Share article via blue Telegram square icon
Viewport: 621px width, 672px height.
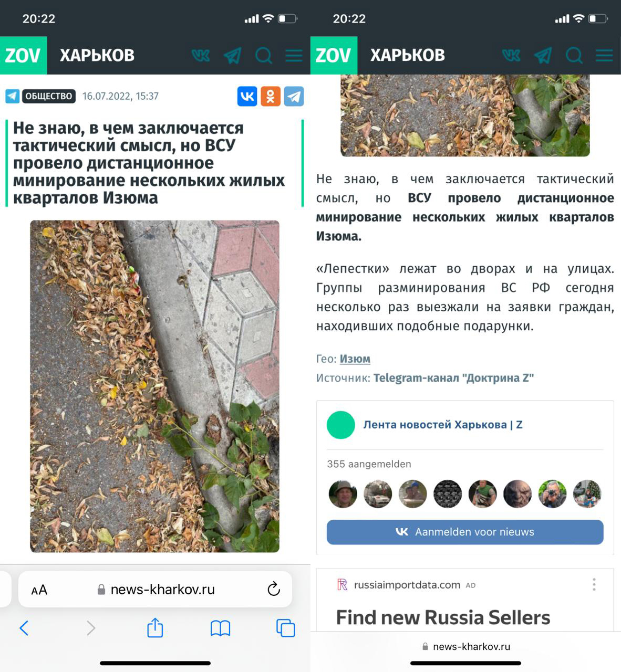[294, 96]
